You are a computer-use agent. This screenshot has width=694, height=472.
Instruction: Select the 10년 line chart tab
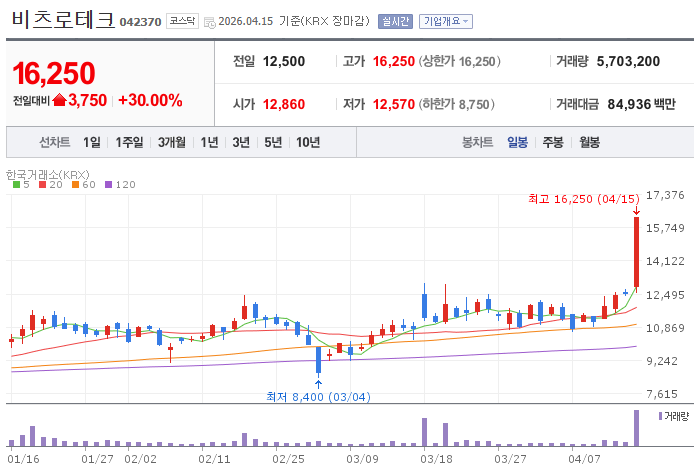308,142
